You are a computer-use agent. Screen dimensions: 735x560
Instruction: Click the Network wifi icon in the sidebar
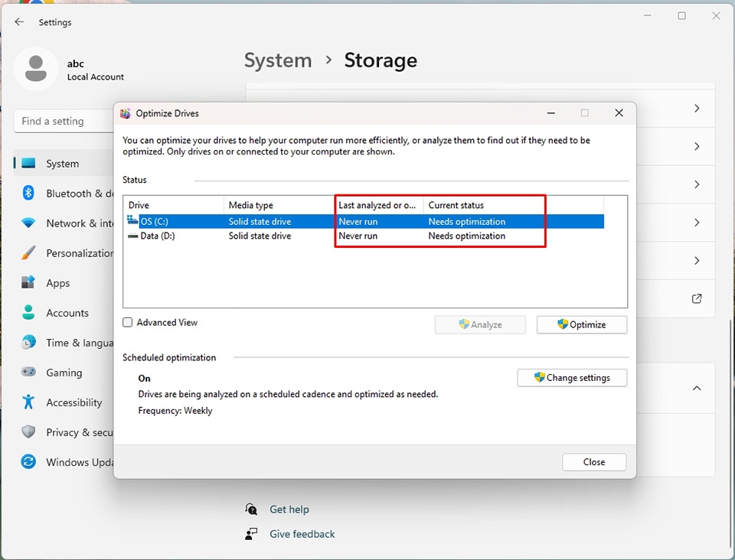(28, 223)
